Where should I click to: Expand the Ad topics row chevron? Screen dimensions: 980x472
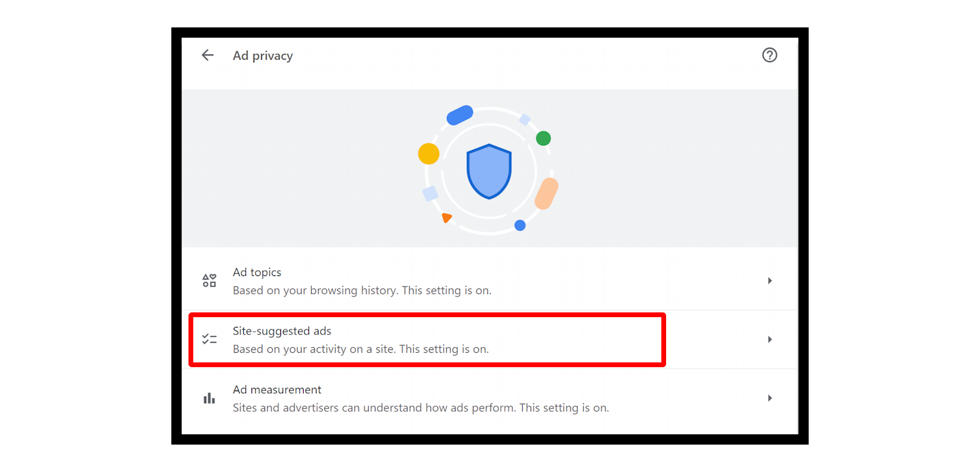769,280
